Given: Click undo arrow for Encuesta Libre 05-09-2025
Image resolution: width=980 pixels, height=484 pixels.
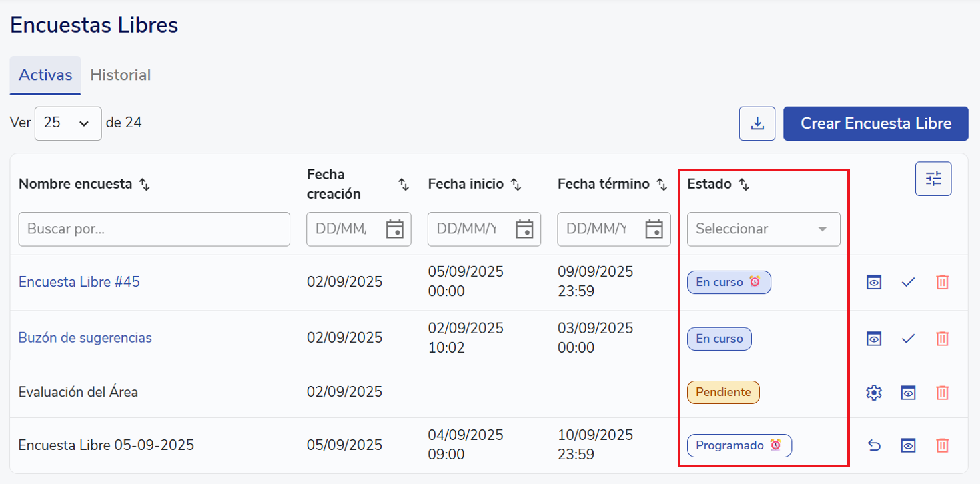Looking at the screenshot, I should pos(873,445).
